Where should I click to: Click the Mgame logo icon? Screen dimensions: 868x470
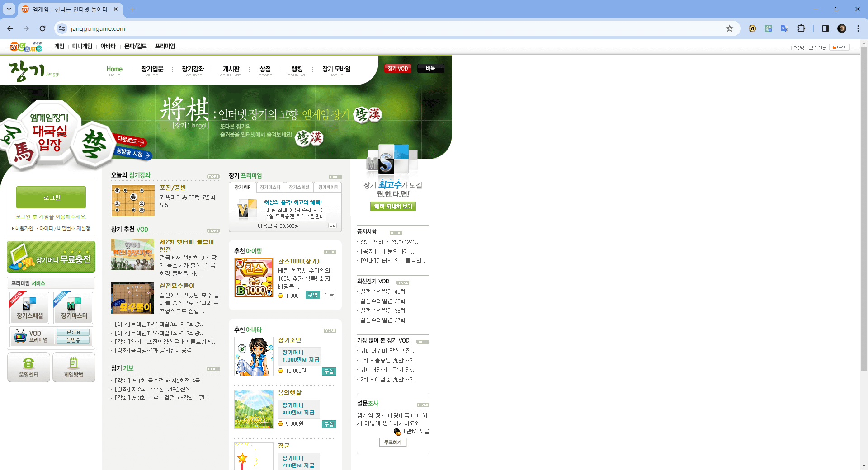pyautogui.click(x=26, y=47)
